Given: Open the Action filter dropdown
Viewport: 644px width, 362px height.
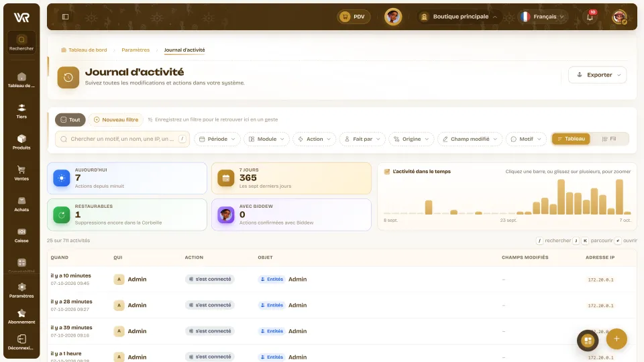Looking at the screenshot, I should point(314,139).
